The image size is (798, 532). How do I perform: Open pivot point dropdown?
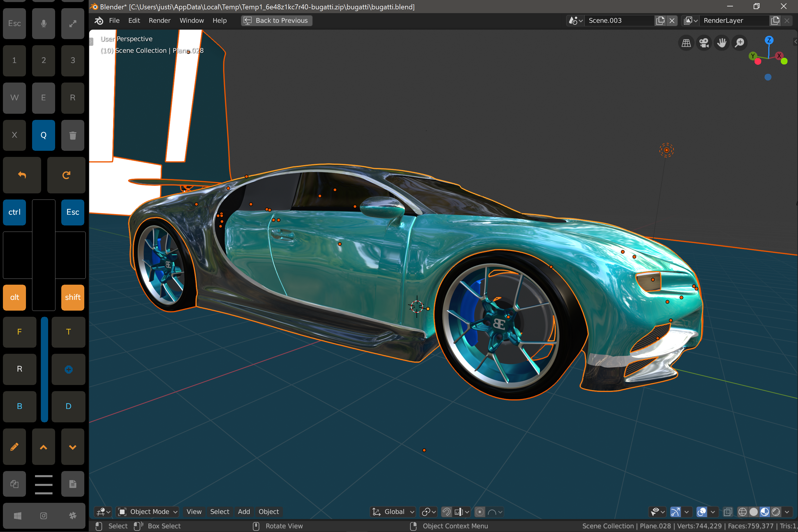[x=428, y=512]
